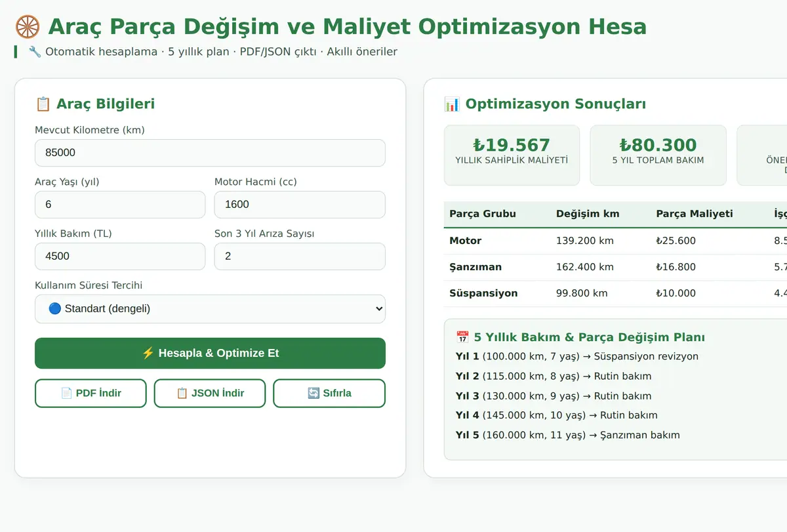Download report via PDF İndir button
The height and width of the screenshot is (532, 787).
(x=91, y=393)
